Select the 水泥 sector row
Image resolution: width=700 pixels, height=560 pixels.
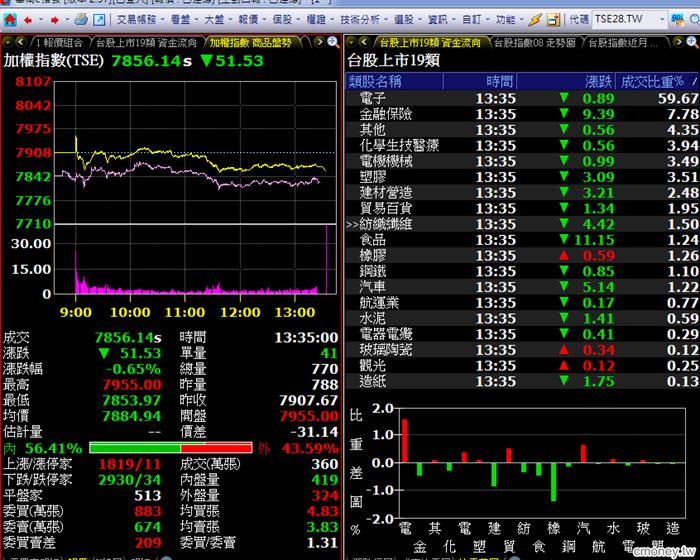(522, 318)
